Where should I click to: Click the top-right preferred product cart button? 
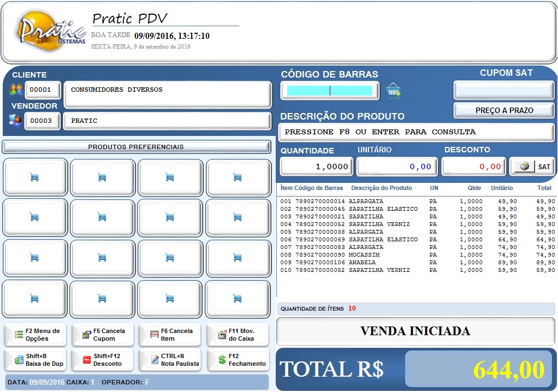pos(238,177)
